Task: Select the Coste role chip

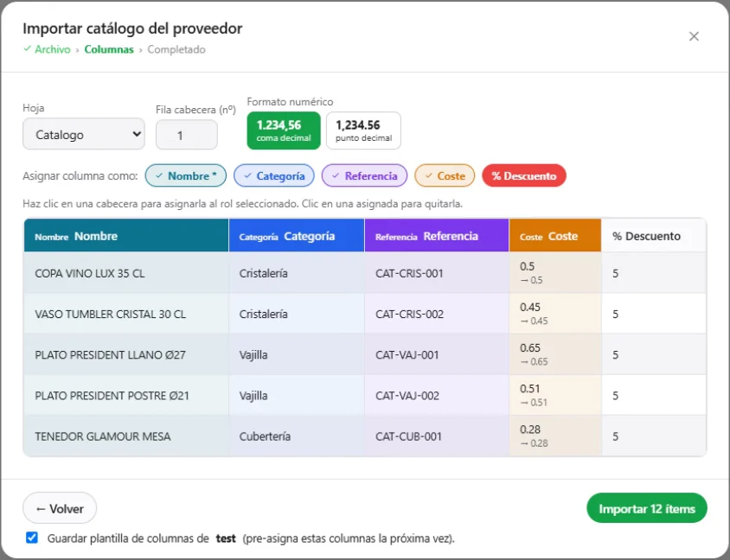Action: pyautogui.click(x=445, y=175)
